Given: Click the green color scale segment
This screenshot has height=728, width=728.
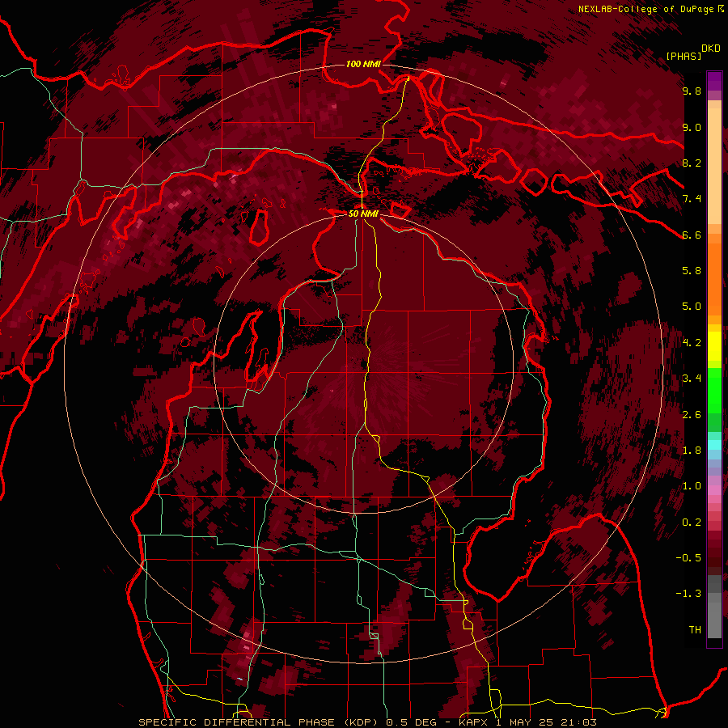Looking at the screenshot, I should point(714,400).
